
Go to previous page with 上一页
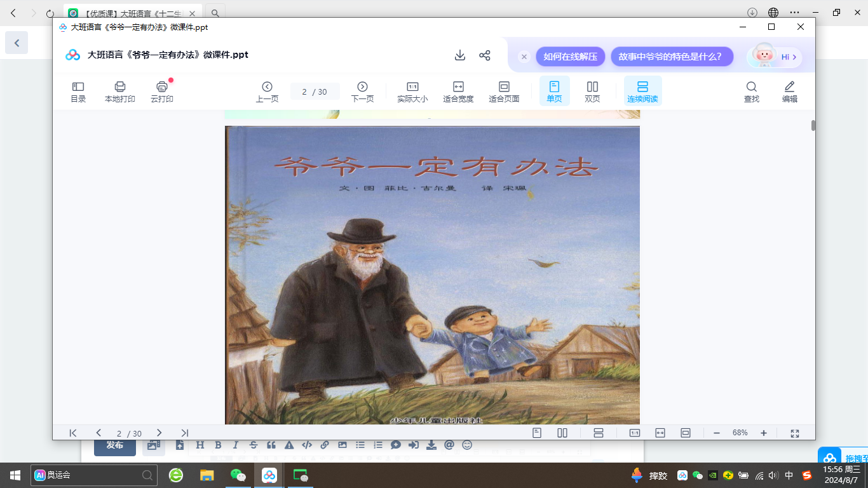click(x=267, y=92)
